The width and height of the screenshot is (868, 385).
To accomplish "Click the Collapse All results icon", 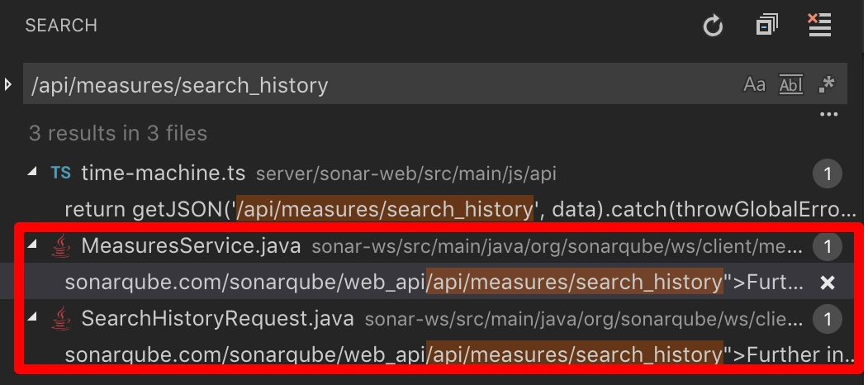I will 766,26.
